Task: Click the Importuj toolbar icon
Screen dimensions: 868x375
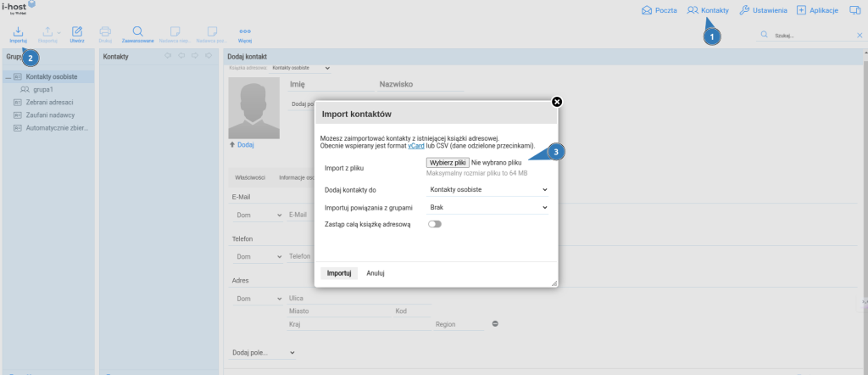Action: point(19,34)
